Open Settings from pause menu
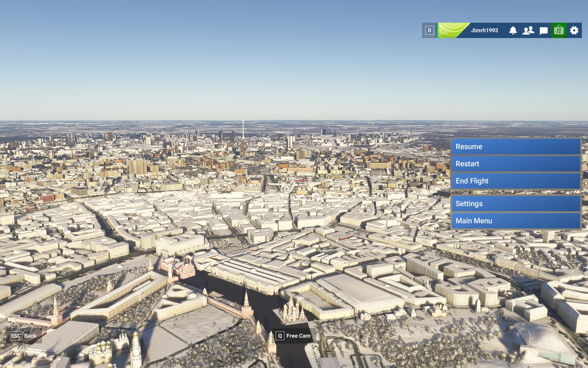 (x=516, y=204)
